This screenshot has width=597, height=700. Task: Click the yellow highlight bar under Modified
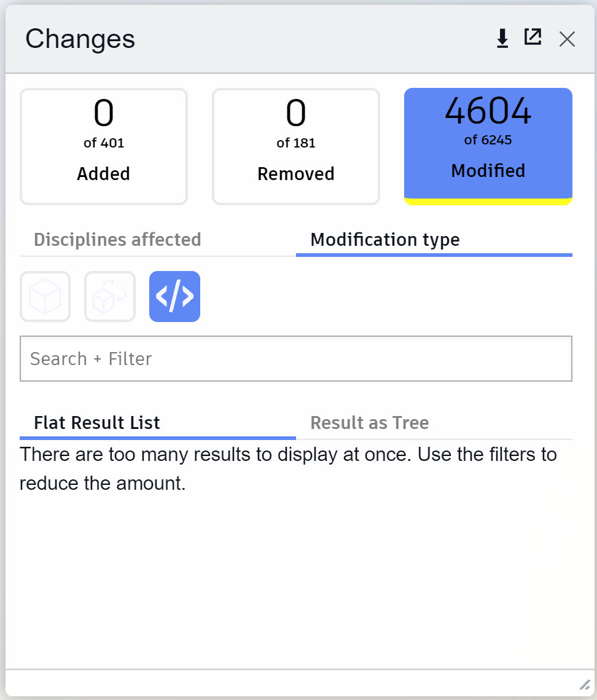(x=488, y=201)
